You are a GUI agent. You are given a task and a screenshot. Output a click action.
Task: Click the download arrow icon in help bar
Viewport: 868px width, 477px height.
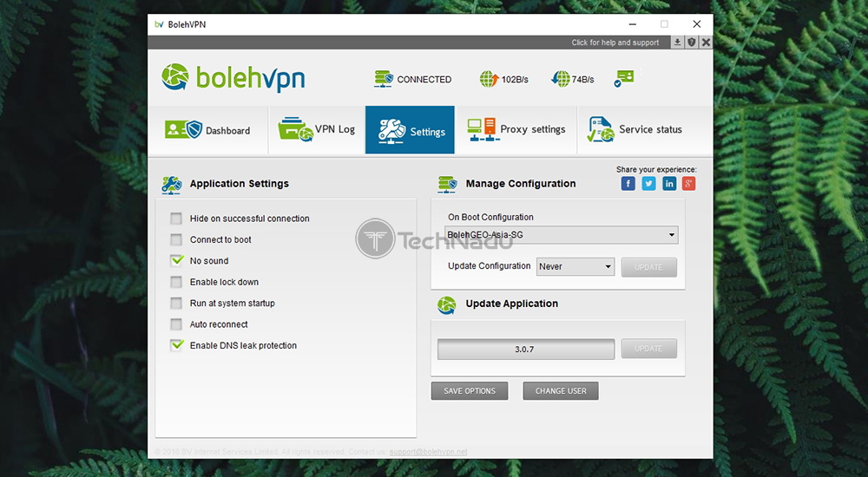click(677, 42)
